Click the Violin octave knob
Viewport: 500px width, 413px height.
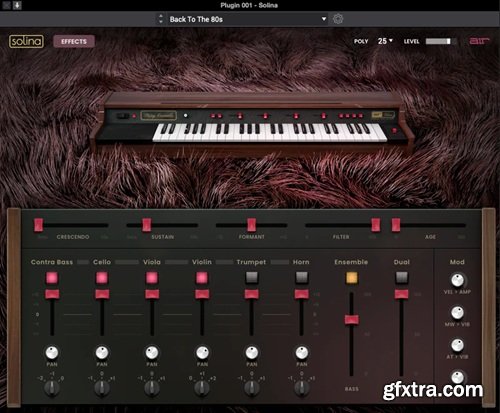[202, 388]
